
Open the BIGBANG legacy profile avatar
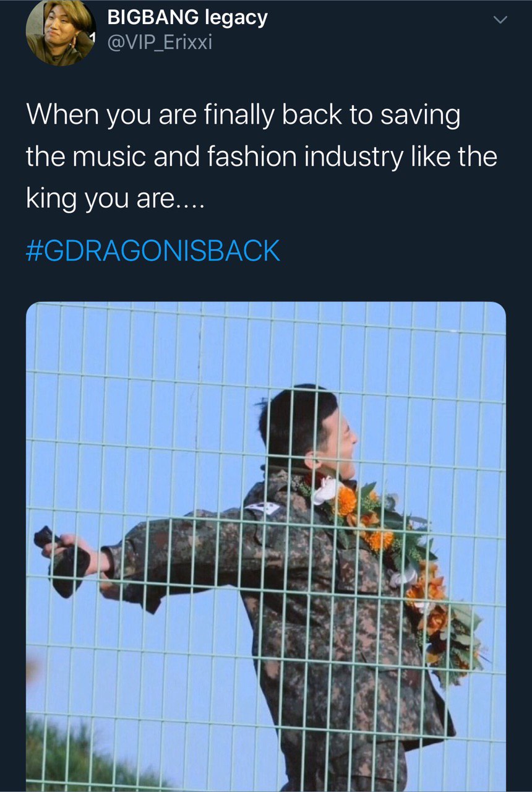(x=61, y=31)
